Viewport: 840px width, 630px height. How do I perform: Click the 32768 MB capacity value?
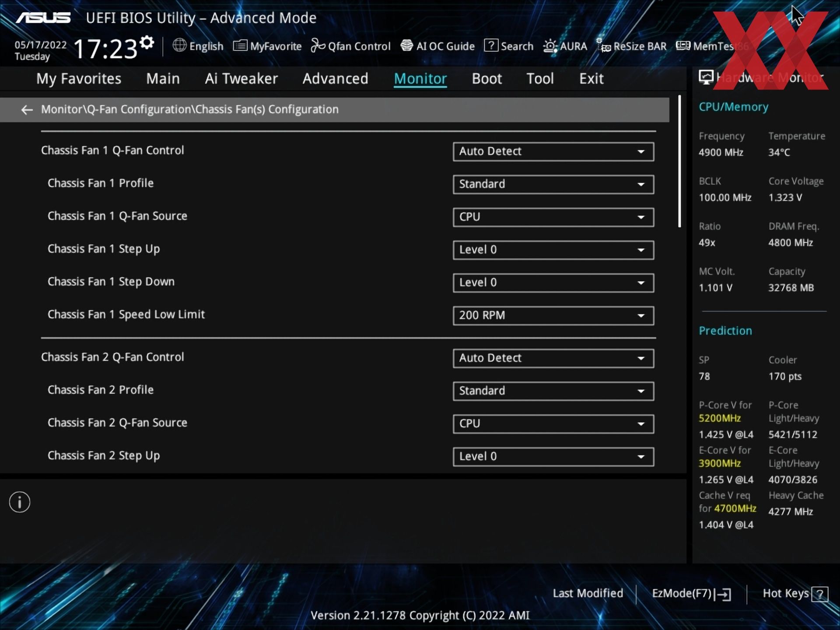tap(791, 288)
